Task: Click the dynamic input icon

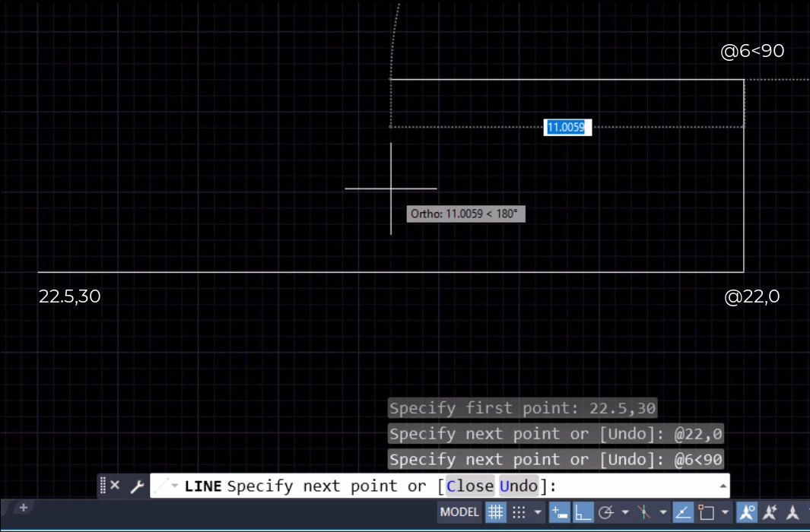Action: 557,512
